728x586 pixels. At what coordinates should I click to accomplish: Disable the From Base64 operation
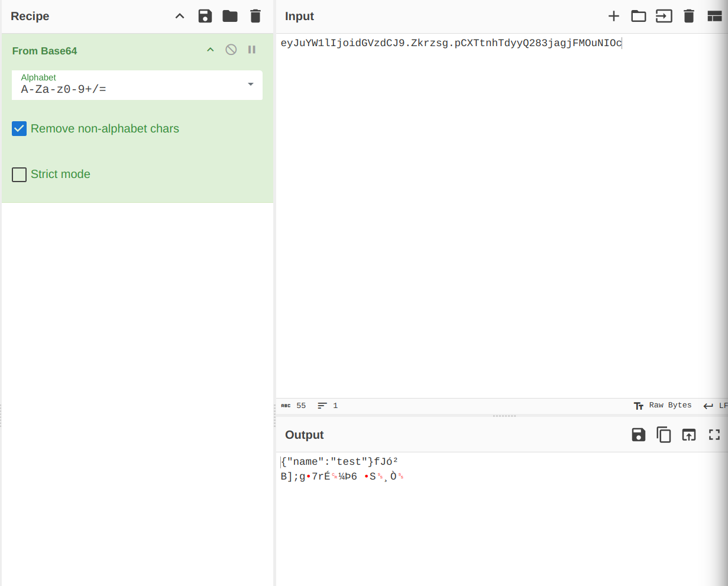(x=231, y=50)
